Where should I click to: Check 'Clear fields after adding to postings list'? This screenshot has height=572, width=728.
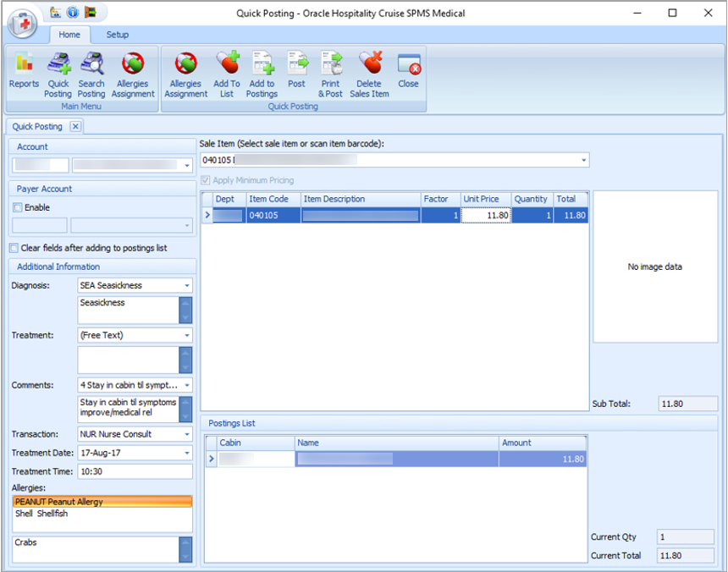tap(14, 247)
